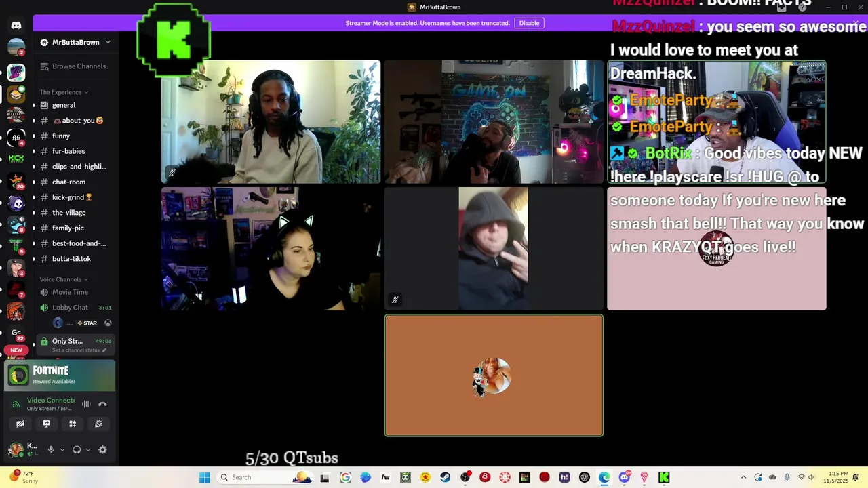Image resolution: width=868 pixels, height=488 pixels.
Task: Open Discord direct messages home icon
Action: click(16, 25)
